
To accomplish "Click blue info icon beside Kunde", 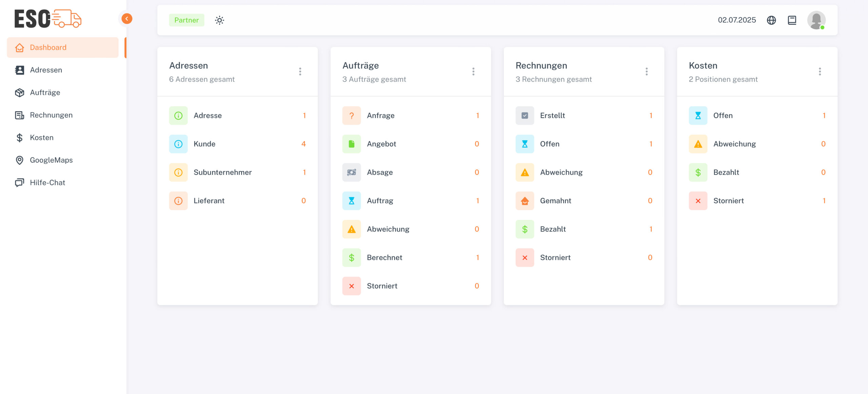I will [x=178, y=144].
